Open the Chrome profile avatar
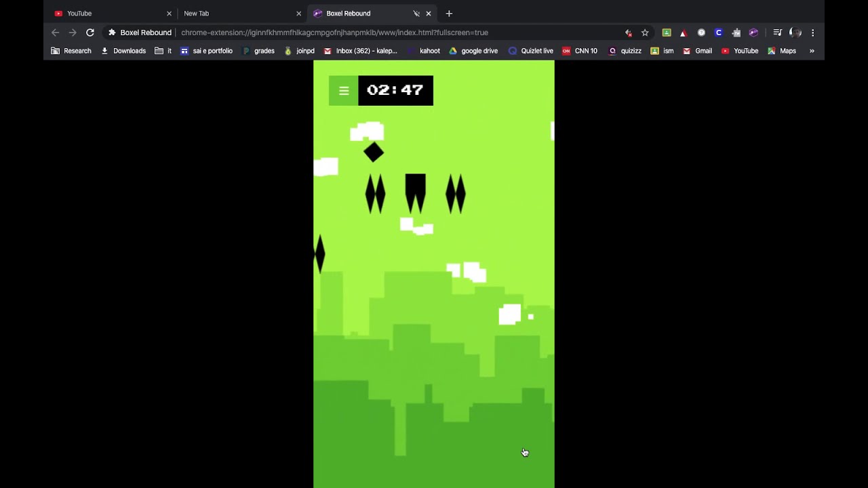The height and width of the screenshot is (488, 868). (795, 33)
